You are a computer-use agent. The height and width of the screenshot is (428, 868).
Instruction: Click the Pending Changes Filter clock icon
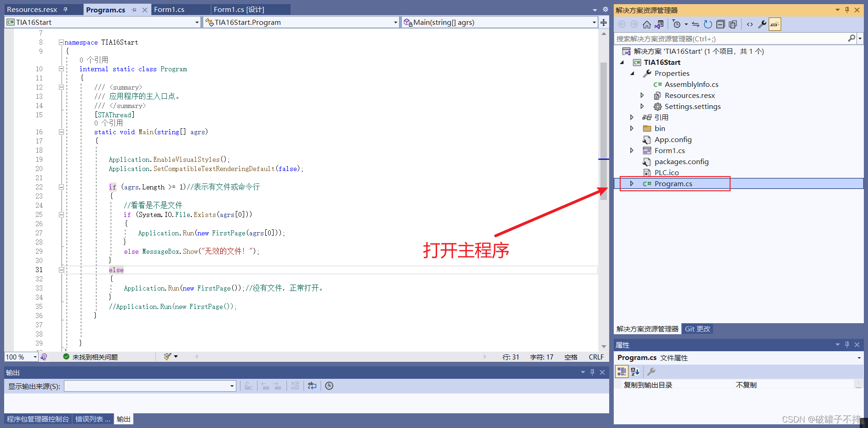tap(677, 24)
